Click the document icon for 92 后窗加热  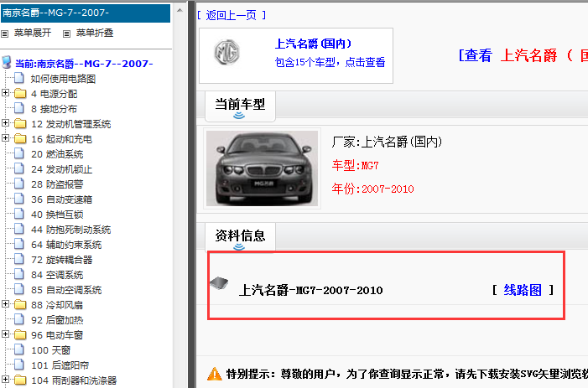pos(19,319)
